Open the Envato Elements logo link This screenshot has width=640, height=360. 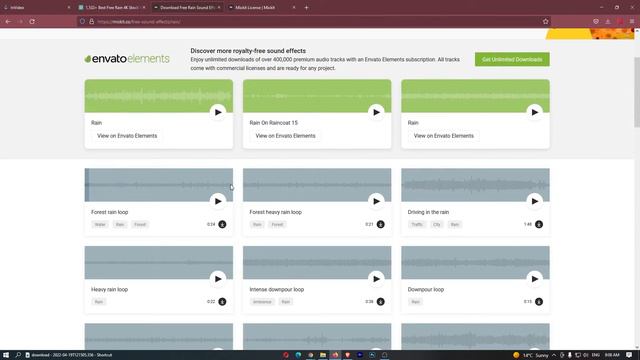tap(127, 59)
